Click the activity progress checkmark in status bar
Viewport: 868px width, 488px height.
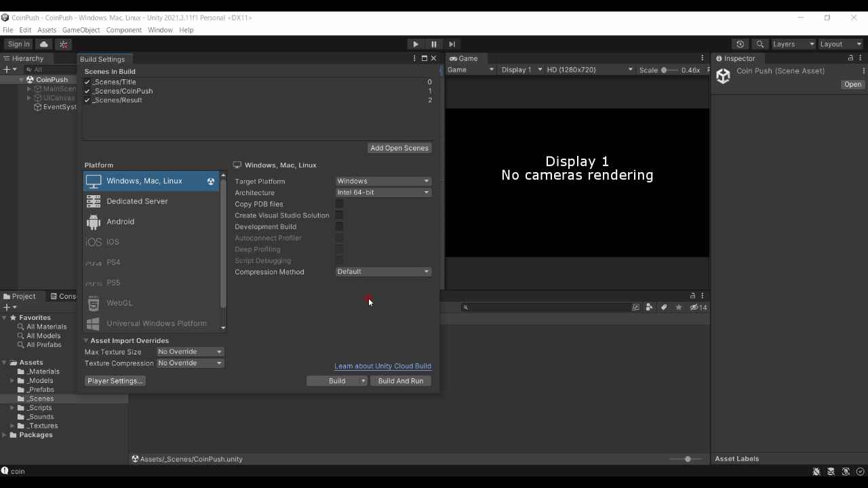[x=861, y=472]
